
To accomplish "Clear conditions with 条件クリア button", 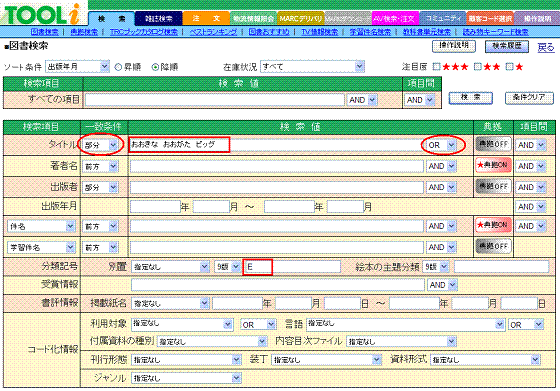I will point(529,98).
